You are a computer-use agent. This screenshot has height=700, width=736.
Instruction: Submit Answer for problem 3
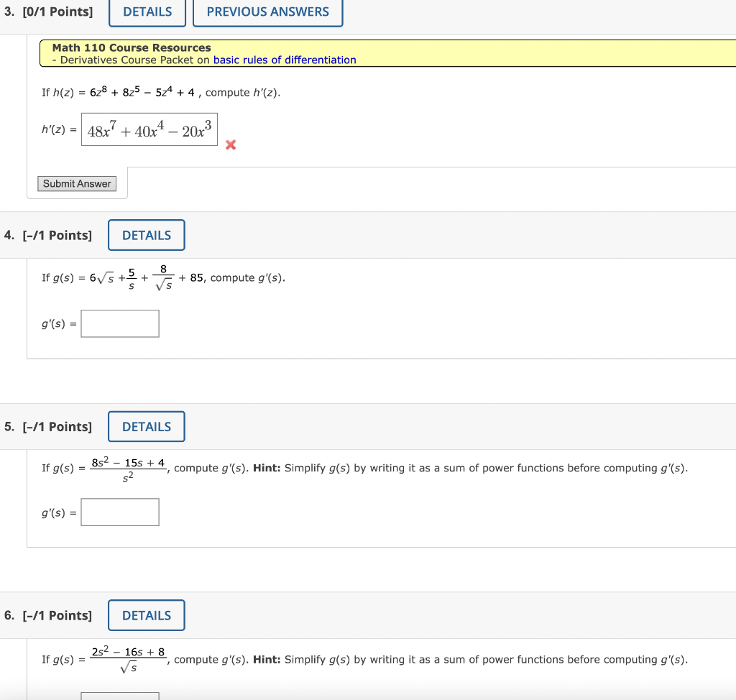(x=76, y=183)
